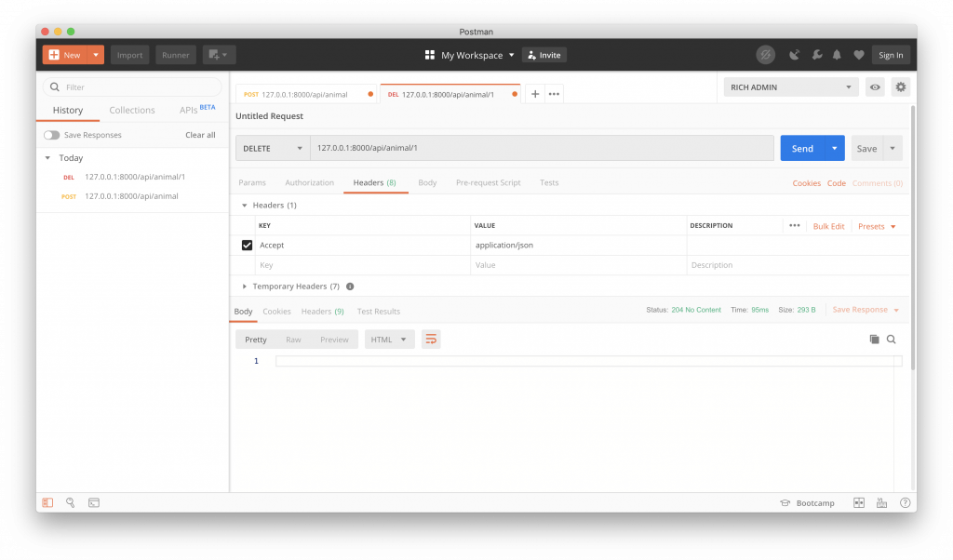The width and height of the screenshot is (953, 560).
Task: Click Sign In
Action: click(x=891, y=55)
